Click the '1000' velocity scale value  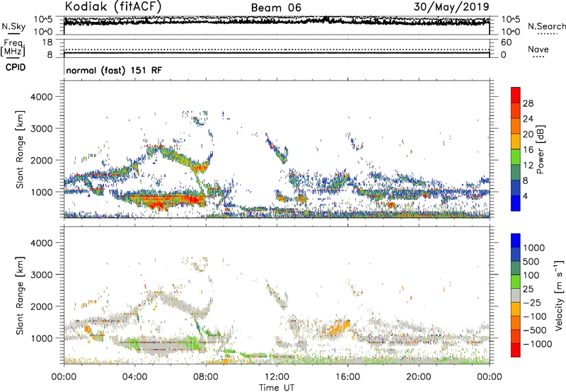click(x=534, y=248)
